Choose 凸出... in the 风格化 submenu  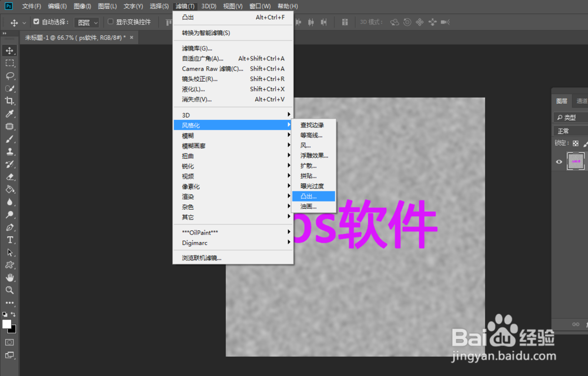[x=313, y=196]
